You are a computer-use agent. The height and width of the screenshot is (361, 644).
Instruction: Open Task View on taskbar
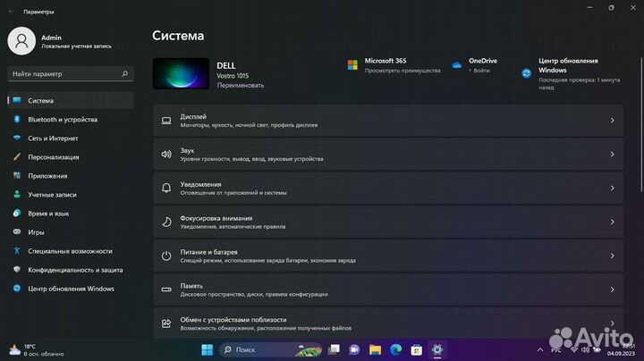335,350
